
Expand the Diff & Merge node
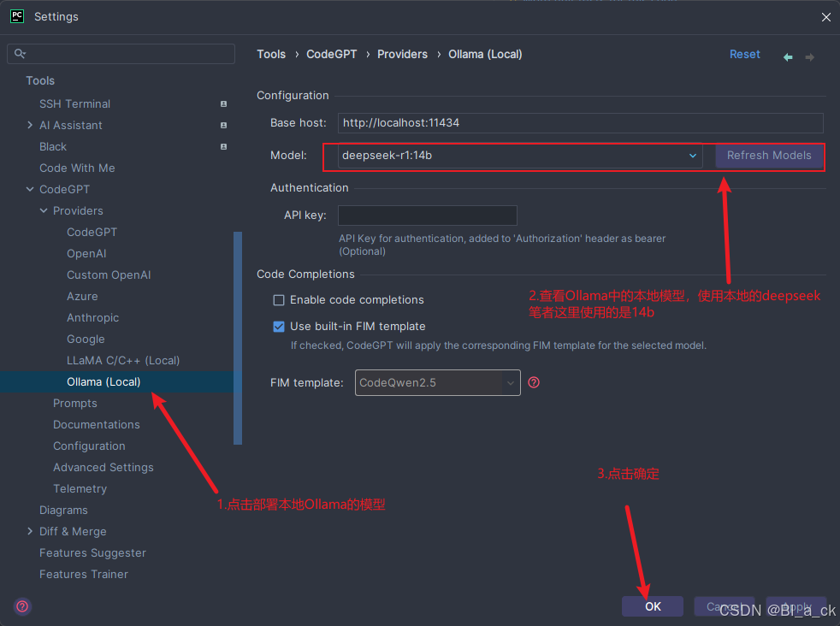coord(30,531)
